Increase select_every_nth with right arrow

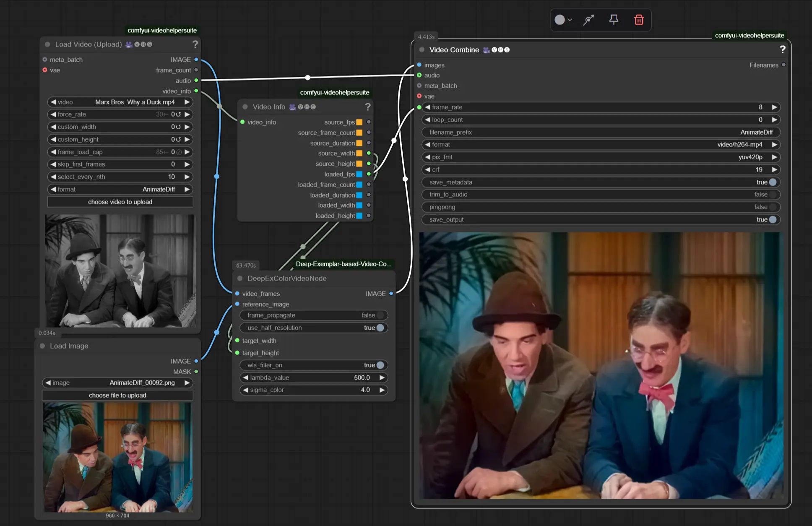[187, 177]
